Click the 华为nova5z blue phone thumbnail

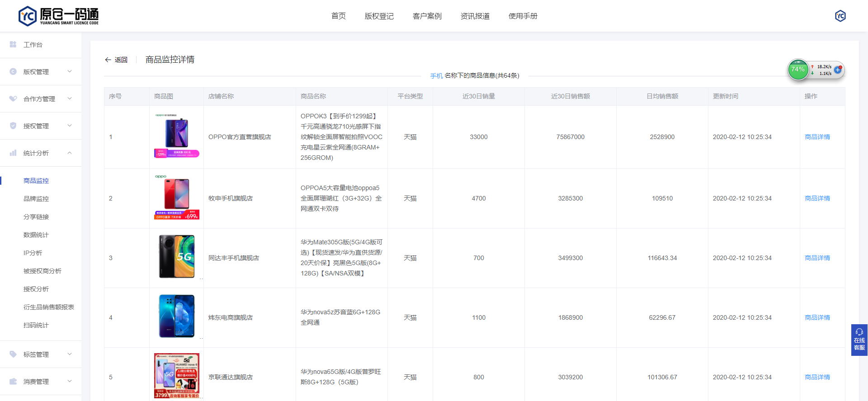coord(177,316)
